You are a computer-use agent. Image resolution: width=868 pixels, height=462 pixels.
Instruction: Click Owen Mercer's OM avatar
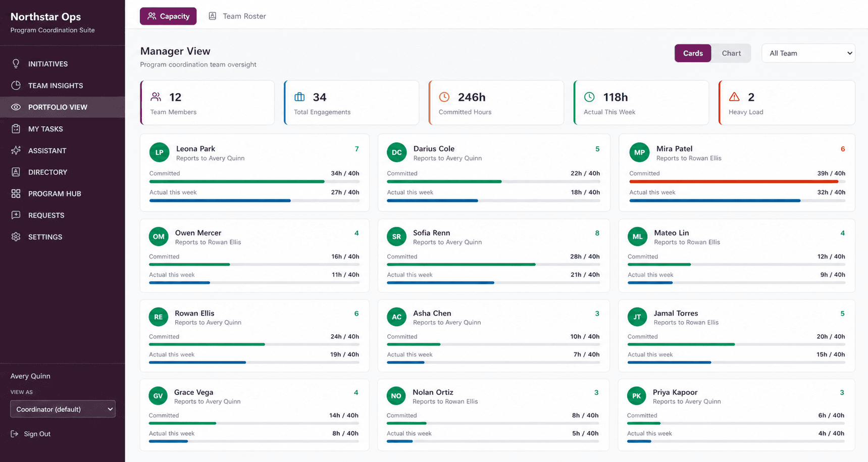point(159,236)
